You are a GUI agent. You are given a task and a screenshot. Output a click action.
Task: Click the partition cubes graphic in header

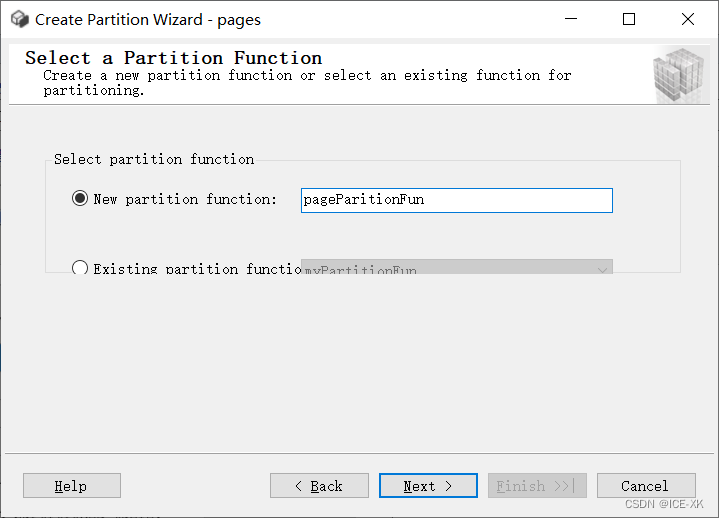coord(679,75)
